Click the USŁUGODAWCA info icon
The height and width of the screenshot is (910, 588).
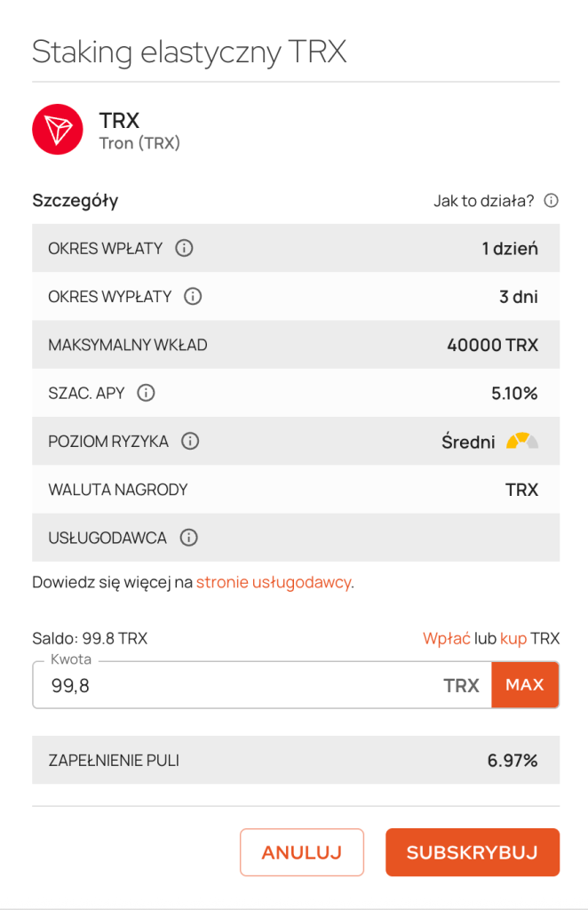pos(188,538)
